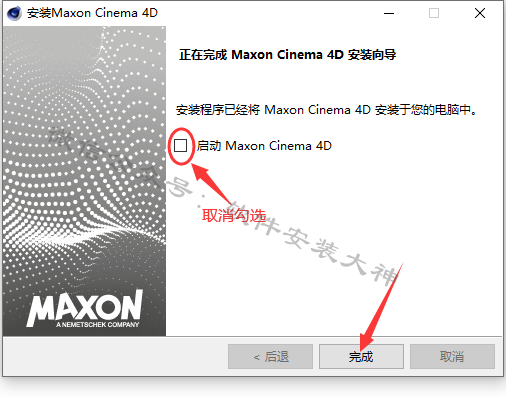Click the < 后退 back button
506x401 pixels.
(x=270, y=357)
